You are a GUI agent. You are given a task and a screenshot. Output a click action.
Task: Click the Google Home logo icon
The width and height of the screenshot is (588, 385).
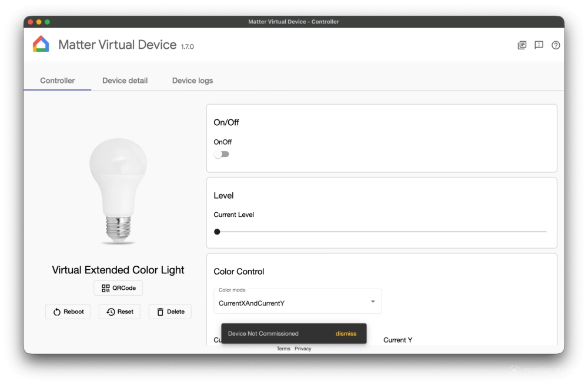click(x=41, y=44)
